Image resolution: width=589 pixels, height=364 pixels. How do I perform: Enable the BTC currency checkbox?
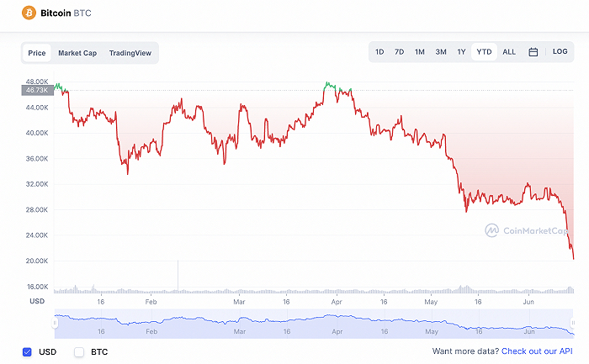79,351
